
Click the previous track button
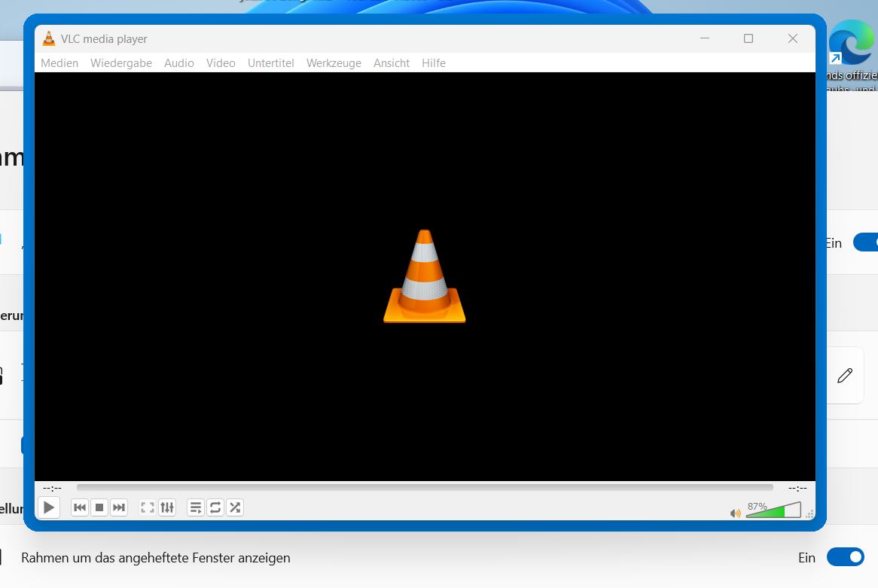pyautogui.click(x=80, y=507)
